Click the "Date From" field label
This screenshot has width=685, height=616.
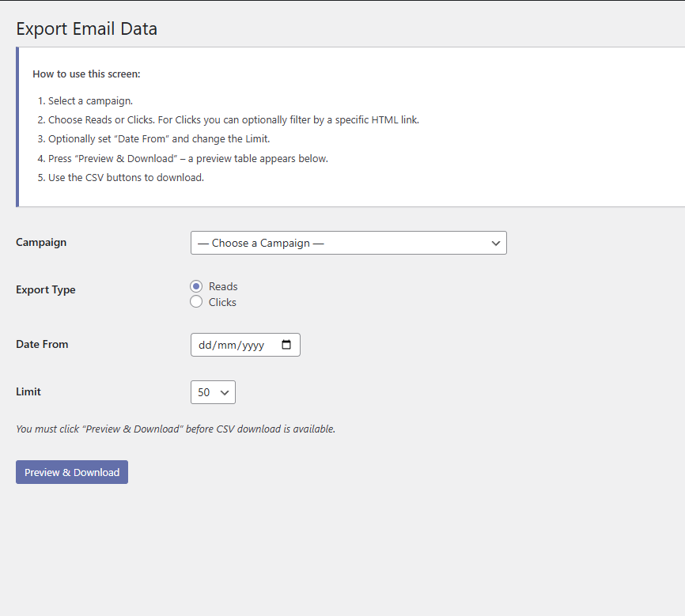click(42, 344)
